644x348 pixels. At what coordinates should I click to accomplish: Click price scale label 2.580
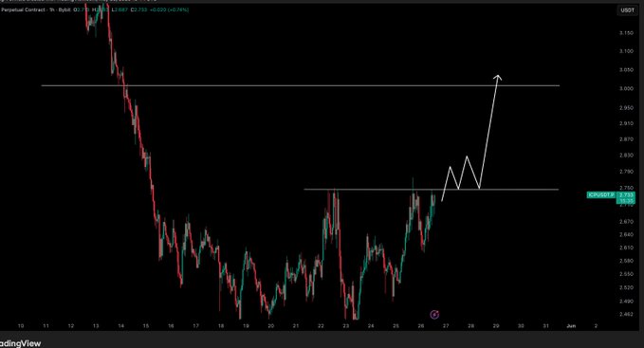[626, 261]
